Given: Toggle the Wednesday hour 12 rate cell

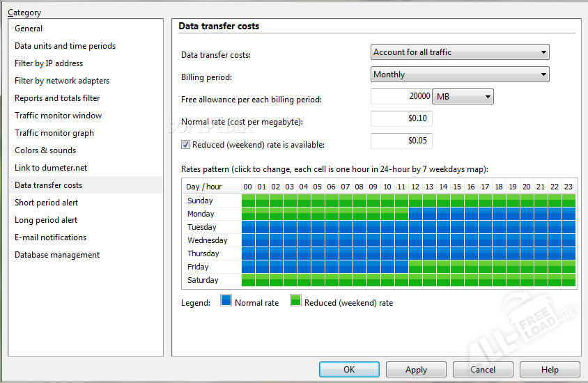Looking at the screenshot, I should 415,240.
